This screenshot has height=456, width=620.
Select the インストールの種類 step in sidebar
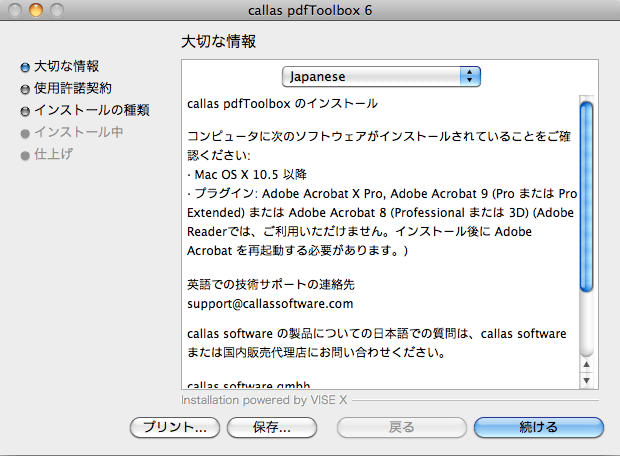(x=92, y=110)
